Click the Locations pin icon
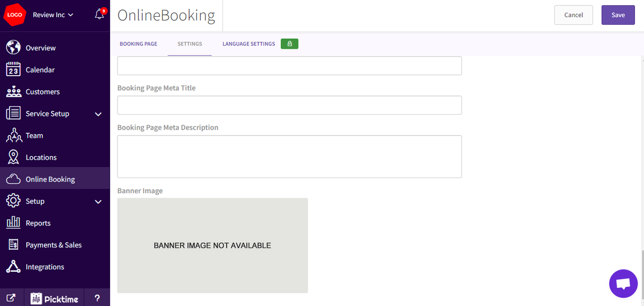Image resolution: width=644 pixels, height=306 pixels. pyautogui.click(x=13, y=158)
